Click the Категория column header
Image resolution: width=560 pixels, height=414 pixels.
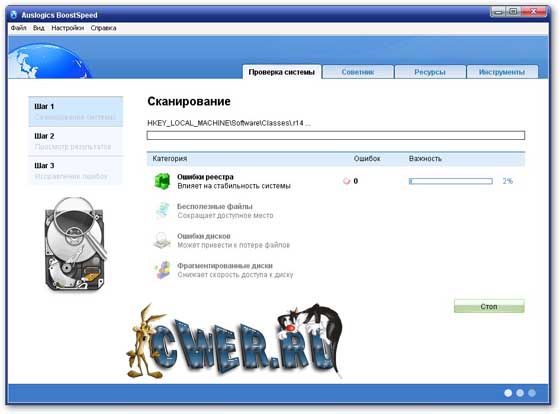170,159
